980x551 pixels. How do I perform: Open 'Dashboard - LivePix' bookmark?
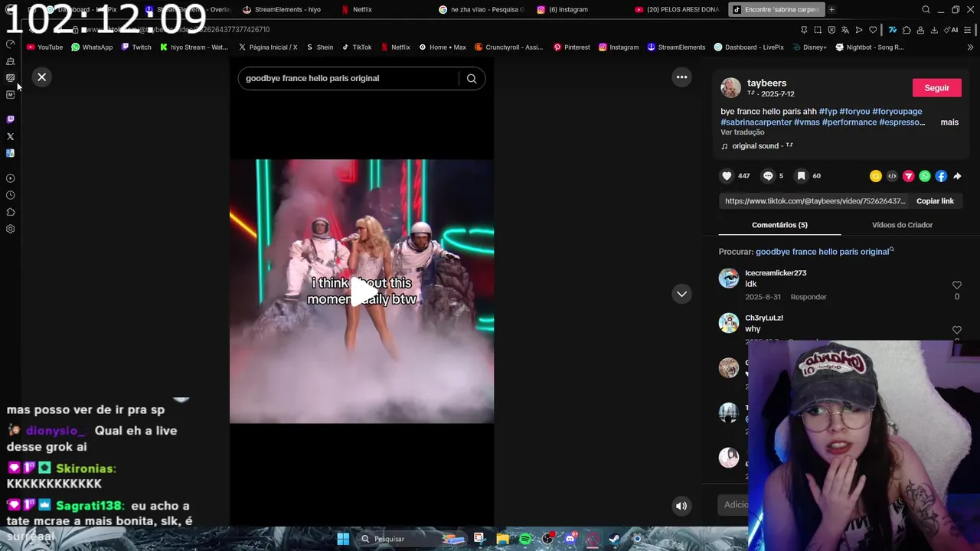pos(749,47)
